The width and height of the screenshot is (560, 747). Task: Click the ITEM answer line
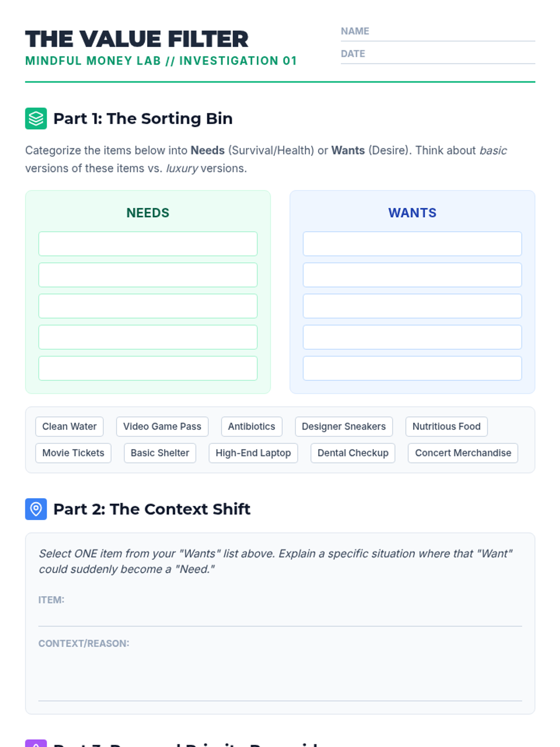tap(280, 617)
